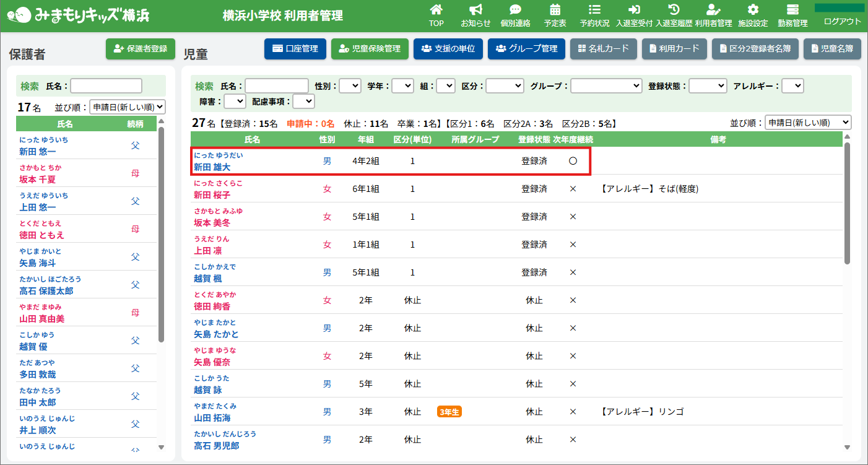Screen dimensions: 868x465
Task: Open guardian list 並び順 sort dropdown
Action: pyautogui.click(x=128, y=106)
